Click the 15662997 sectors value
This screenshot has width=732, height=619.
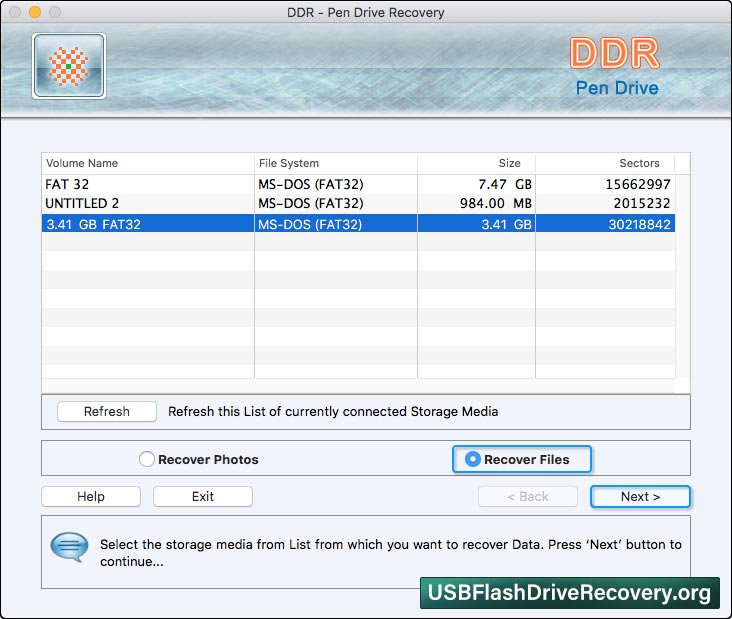[638, 184]
